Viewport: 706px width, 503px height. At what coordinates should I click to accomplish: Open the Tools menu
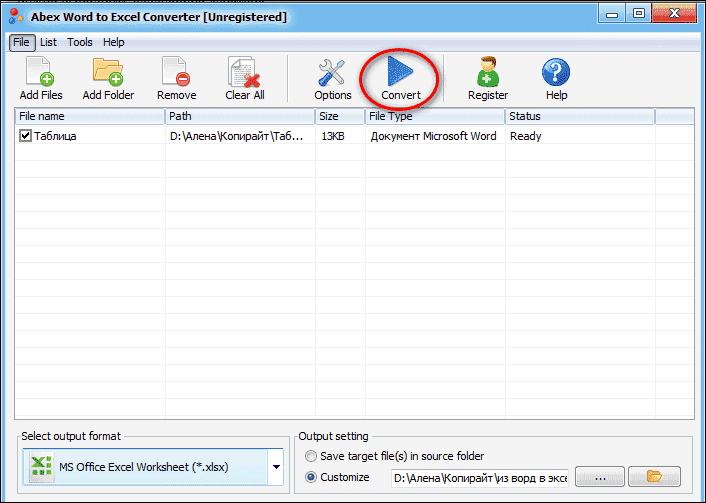[80, 42]
